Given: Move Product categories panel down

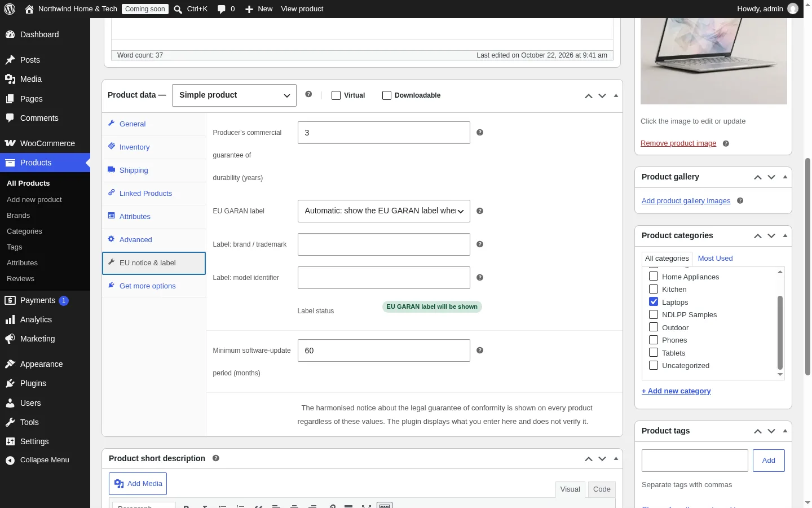Looking at the screenshot, I should [x=771, y=236].
